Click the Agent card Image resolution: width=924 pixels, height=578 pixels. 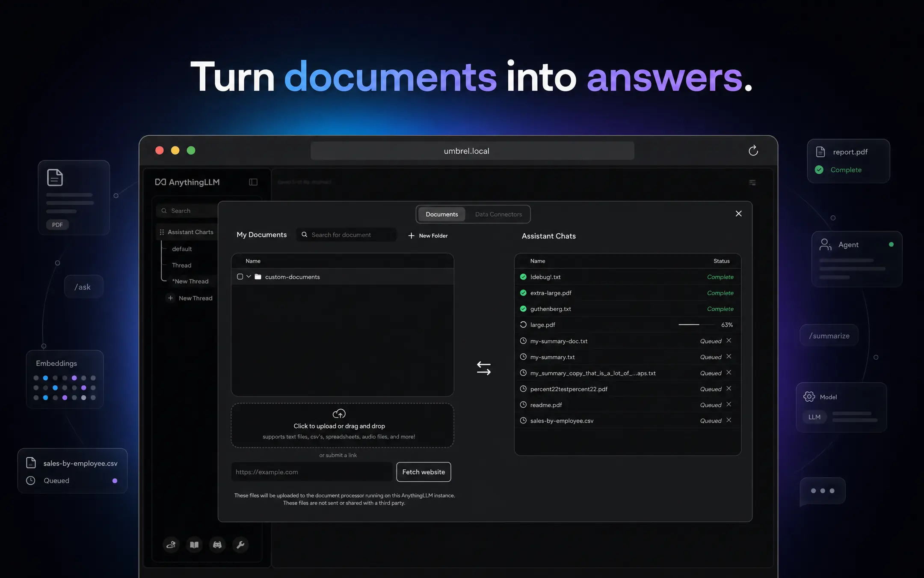pyautogui.click(x=857, y=259)
